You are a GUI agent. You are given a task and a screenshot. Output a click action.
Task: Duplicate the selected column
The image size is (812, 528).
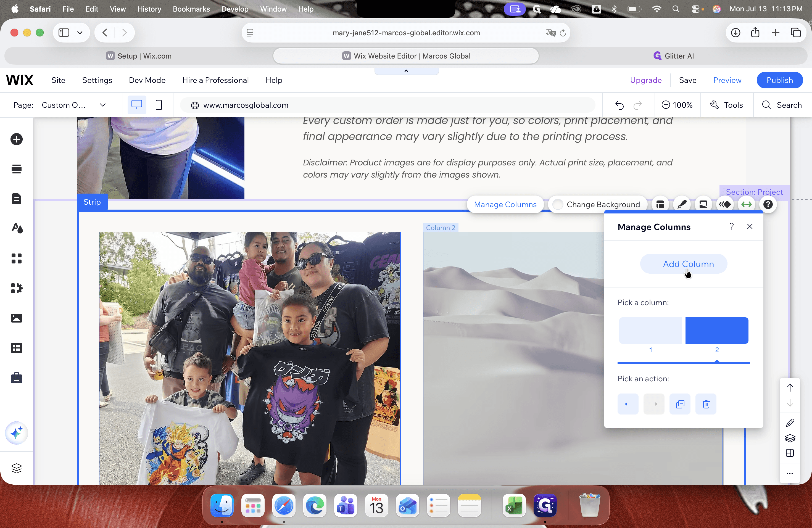click(x=680, y=404)
